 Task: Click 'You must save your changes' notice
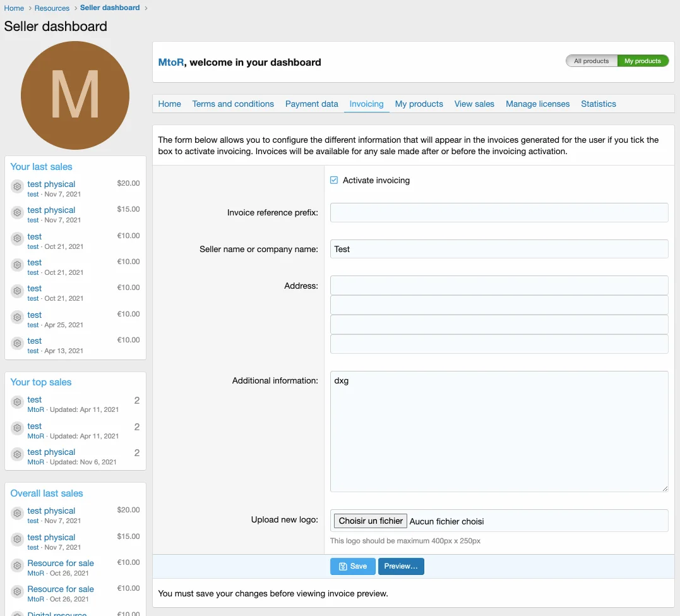273,593
